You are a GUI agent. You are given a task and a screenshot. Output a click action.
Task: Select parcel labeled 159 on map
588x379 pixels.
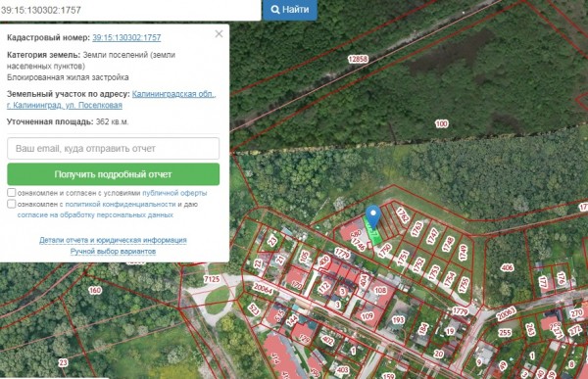click(x=388, y=376)
